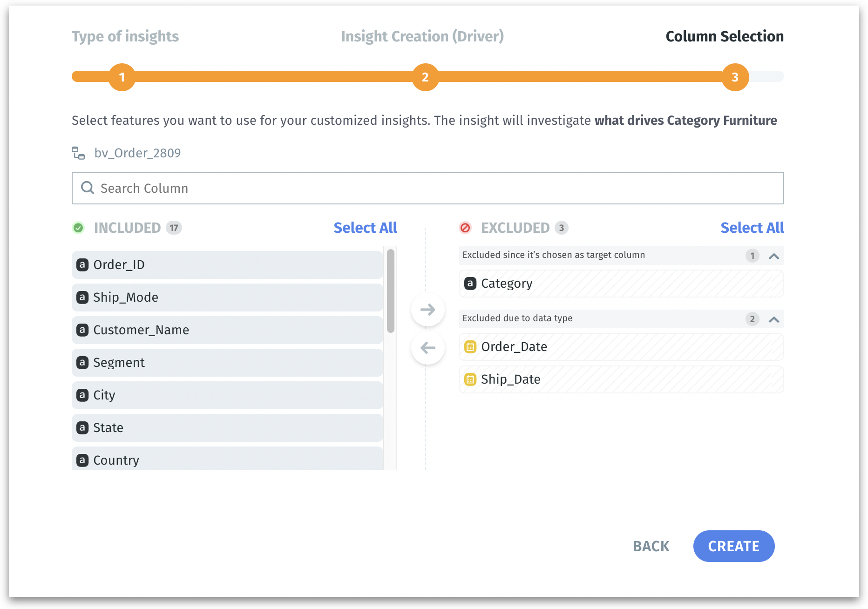The height and width of the screenshot is (609, 868).
Task: Click the calendar icon beside Ship_Date
Action: pos(470,379)
